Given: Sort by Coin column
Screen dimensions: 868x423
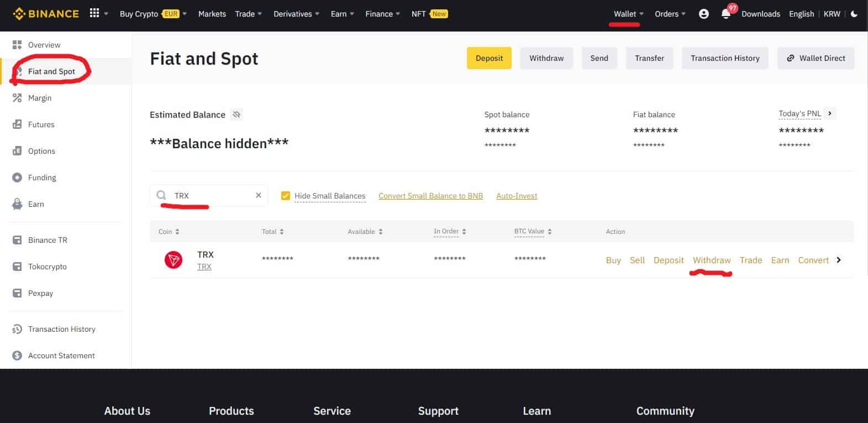Looking at the screenshot, I should (x=169, y=232).
